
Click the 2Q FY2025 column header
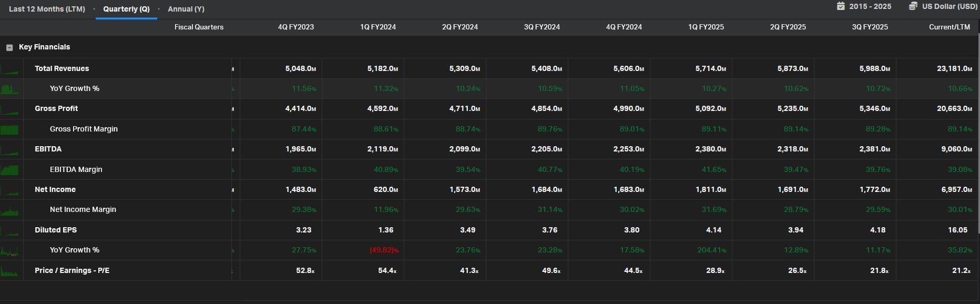click(x=788, y=27)
